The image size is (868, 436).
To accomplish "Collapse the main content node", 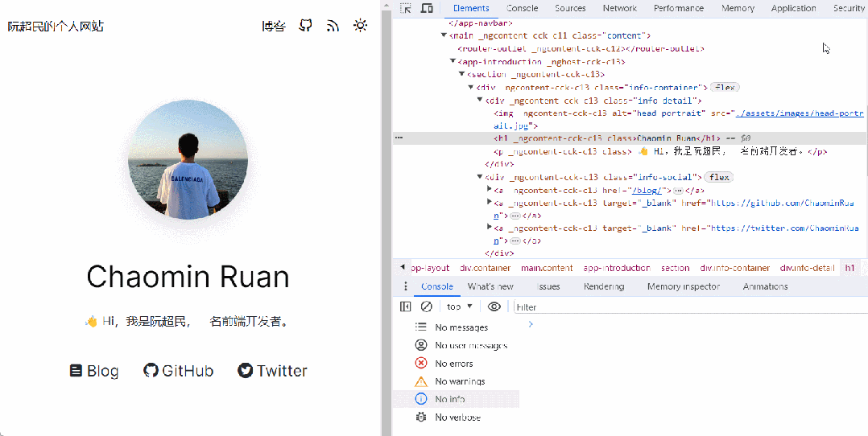I will [x=444, y=35].
